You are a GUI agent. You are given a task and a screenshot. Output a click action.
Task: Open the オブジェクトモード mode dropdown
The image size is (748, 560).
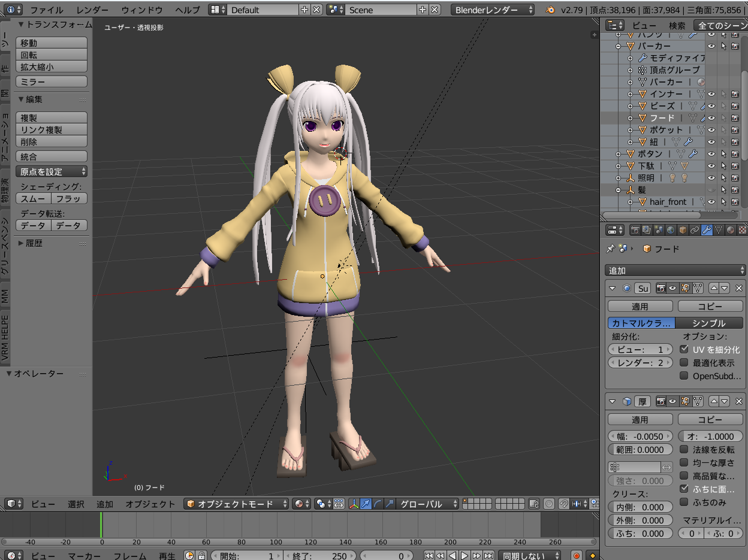click(237, 504)
